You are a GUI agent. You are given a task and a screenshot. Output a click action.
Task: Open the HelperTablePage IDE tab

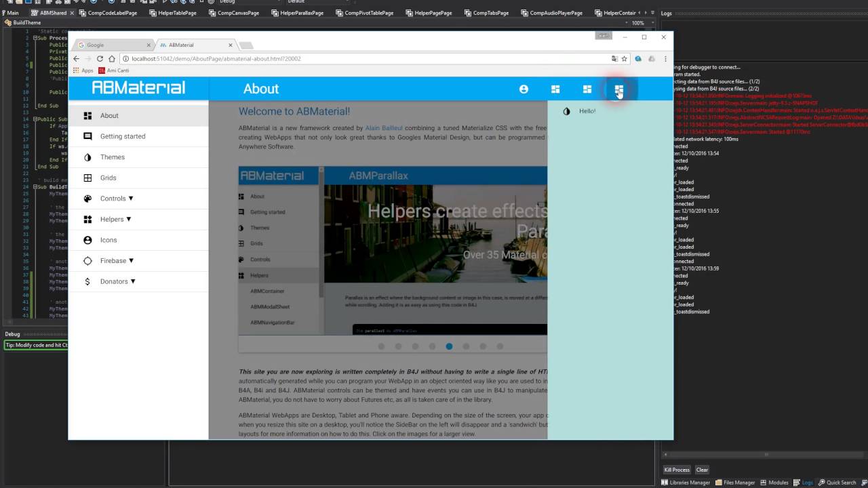point(173,13)
